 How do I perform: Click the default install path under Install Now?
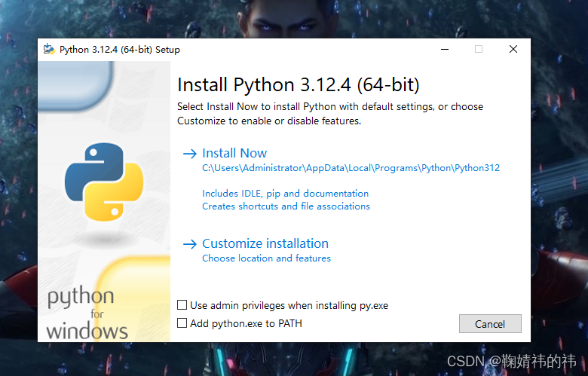tap(351, 168)
